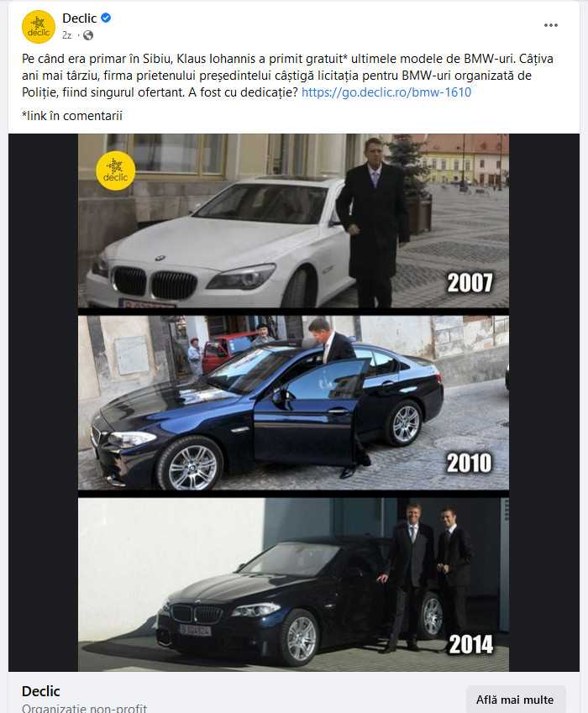
Task: Click the 2010 year label on image
Action: pos(470,463)
